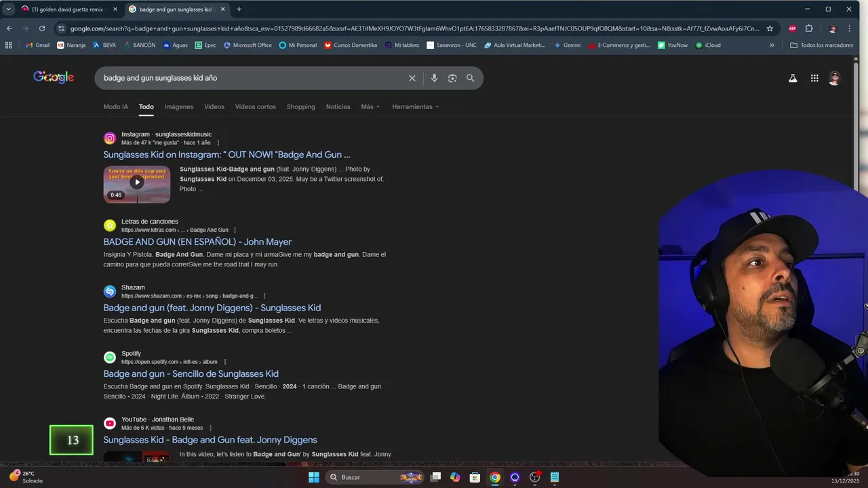Open more options for the Spotify result
This screenshot has height=488, width=868.
225,362
